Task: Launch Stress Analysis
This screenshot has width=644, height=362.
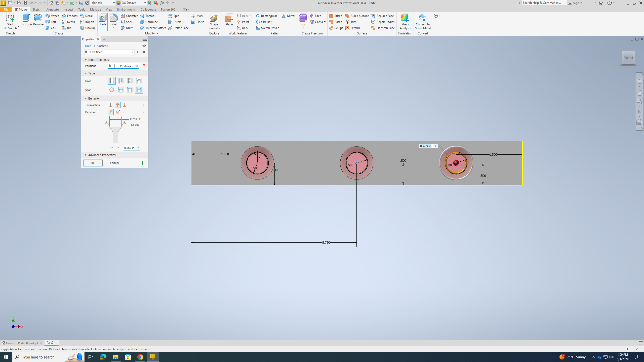Action: 405,22
